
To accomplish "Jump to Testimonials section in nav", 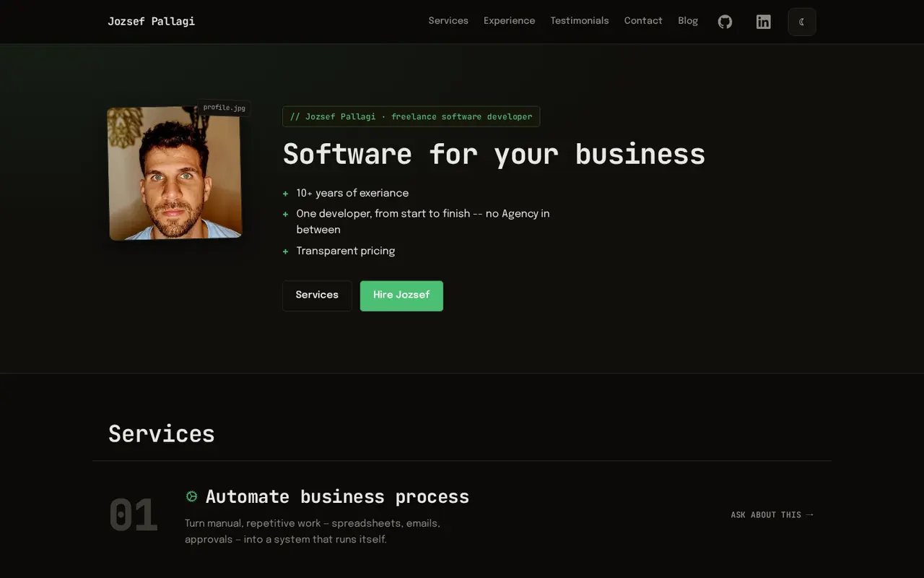I will [x=580, y=21].
